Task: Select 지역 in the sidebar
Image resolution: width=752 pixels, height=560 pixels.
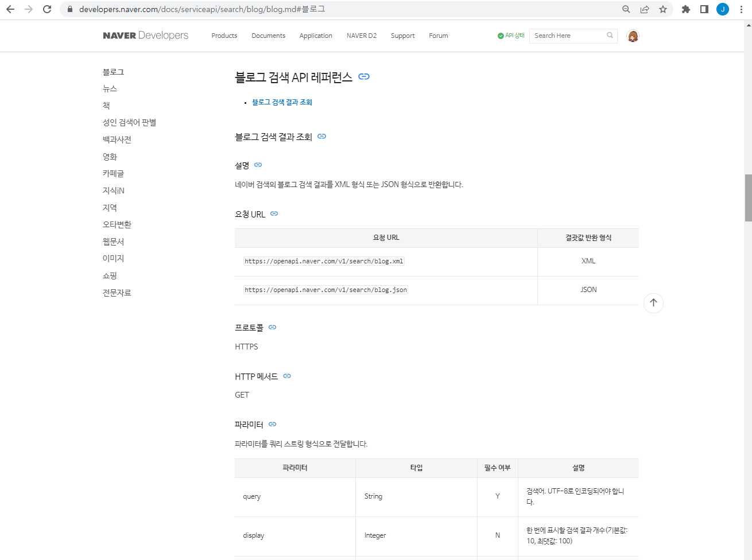Action: coord(110,208)
